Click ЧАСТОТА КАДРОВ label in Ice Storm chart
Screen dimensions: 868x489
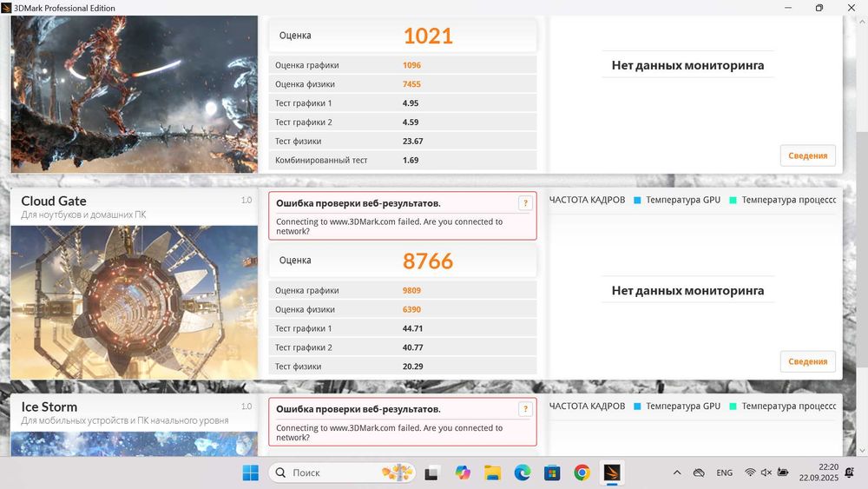point(587,406)
